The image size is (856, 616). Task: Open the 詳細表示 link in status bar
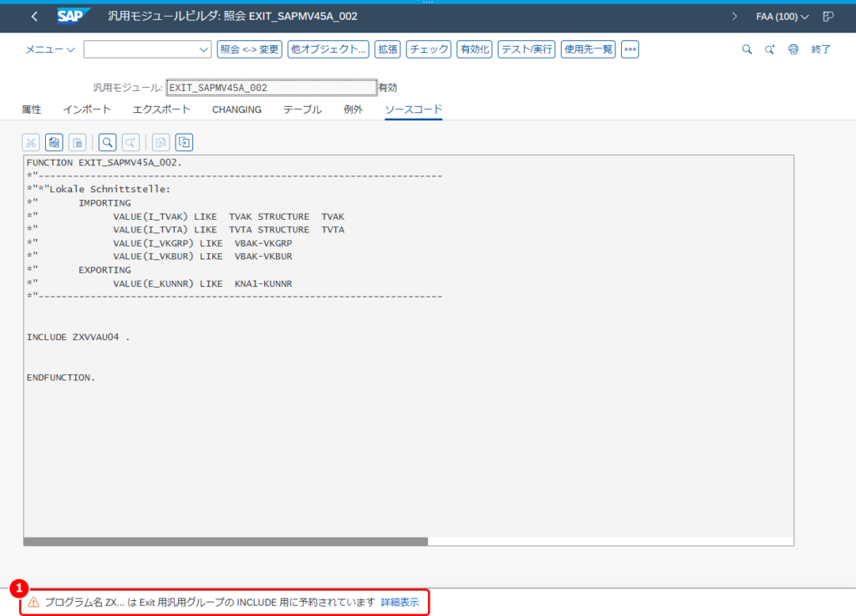[400, 603]
